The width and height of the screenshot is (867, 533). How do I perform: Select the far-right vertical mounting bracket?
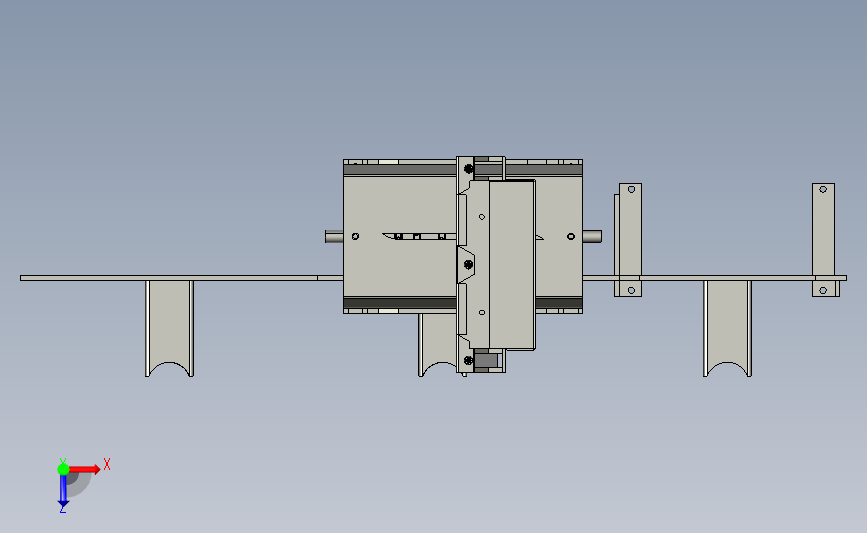[x=823, y=239]
